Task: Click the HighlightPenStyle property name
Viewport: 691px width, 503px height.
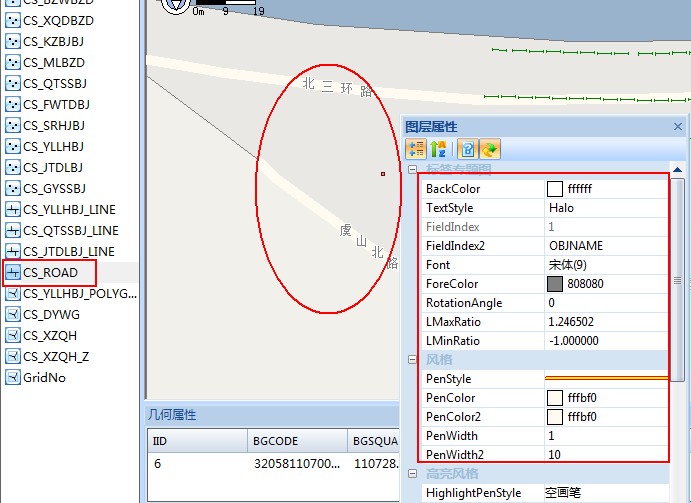Action: tap(473, 493)
